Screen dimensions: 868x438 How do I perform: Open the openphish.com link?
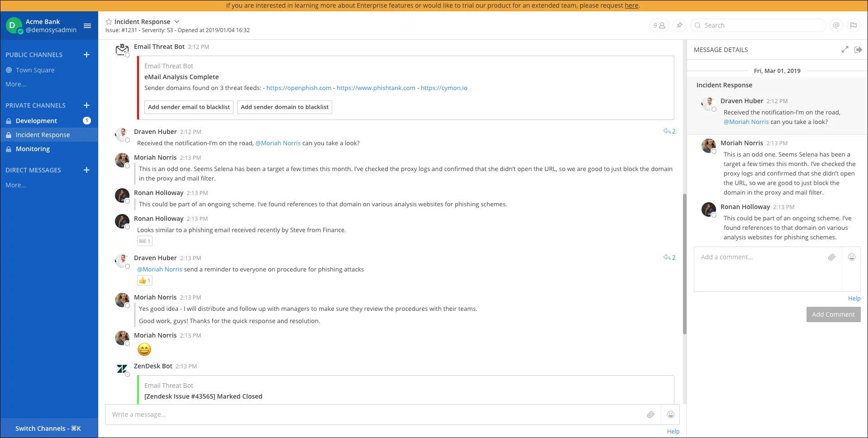click(x=299, y=88)
